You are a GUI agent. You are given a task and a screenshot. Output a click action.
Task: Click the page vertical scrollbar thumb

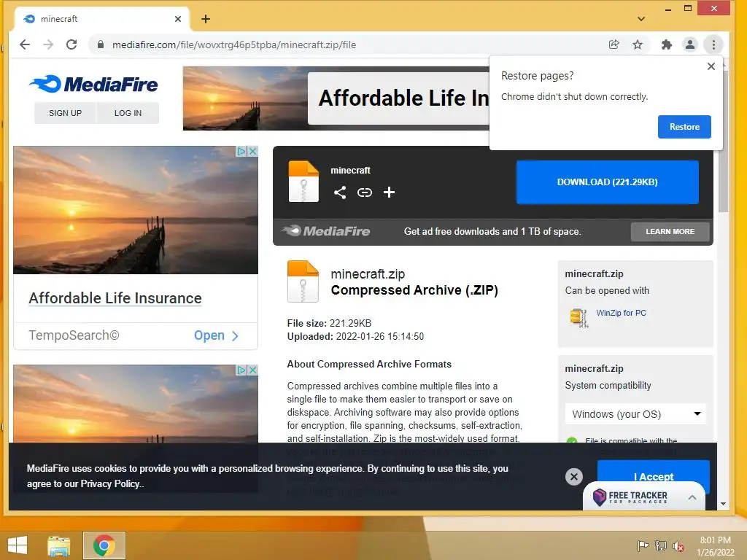tap(723, 141)
